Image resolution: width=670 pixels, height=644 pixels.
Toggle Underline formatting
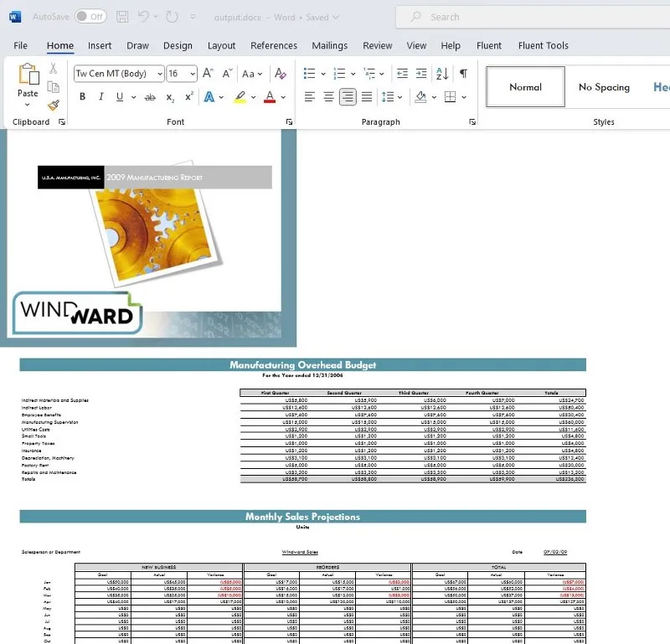120,97
